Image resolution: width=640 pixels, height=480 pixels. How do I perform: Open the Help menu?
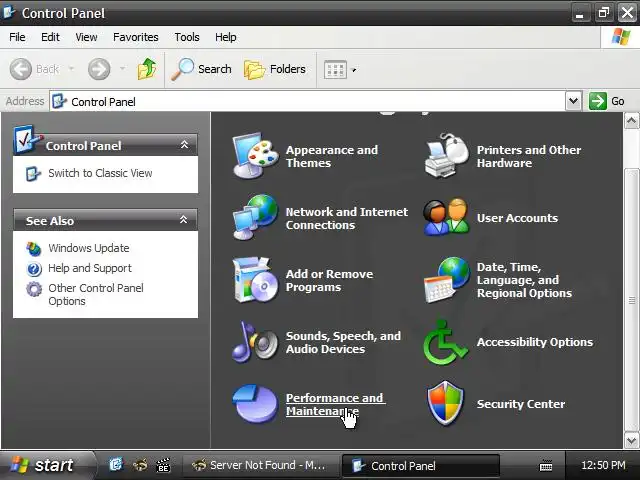click(226, 37)
